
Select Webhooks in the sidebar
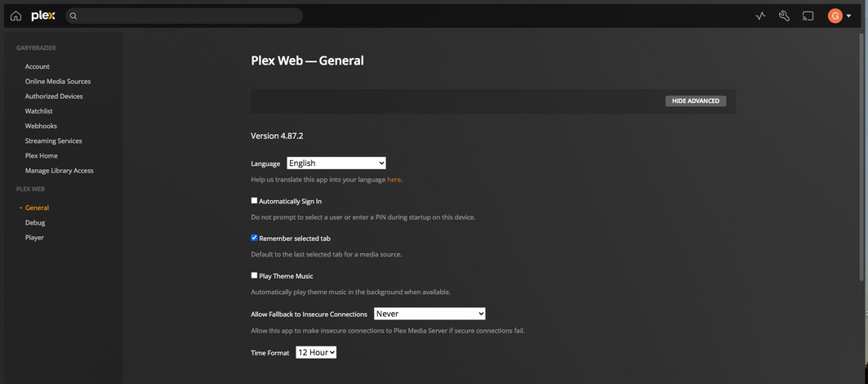(x=41, y=126)
